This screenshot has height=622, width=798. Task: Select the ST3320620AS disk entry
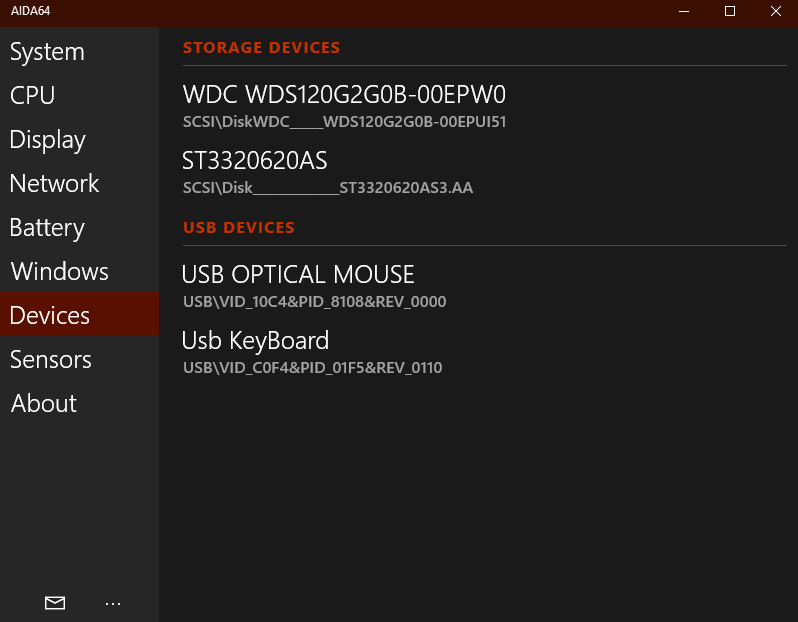click(x=254, y=161)
